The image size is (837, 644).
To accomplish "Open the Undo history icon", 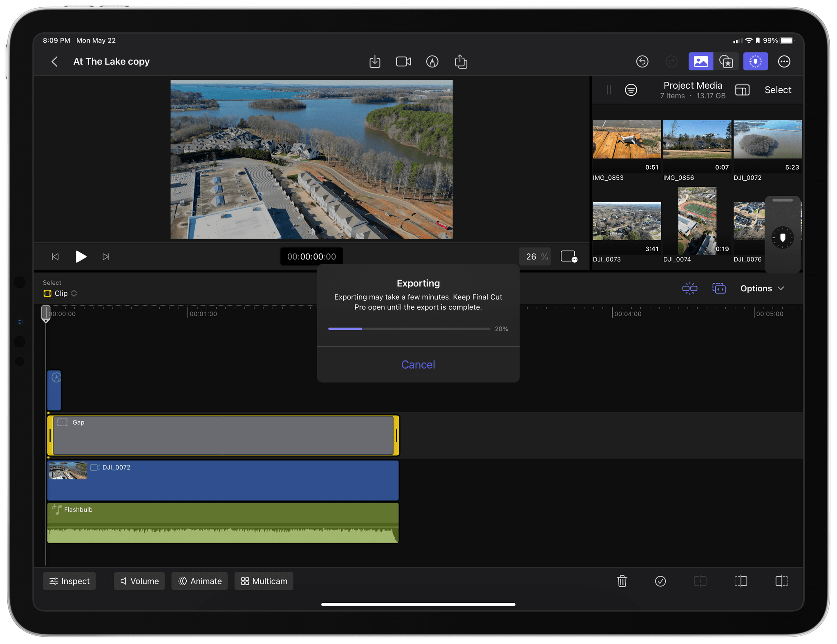I will pos(642,62).
